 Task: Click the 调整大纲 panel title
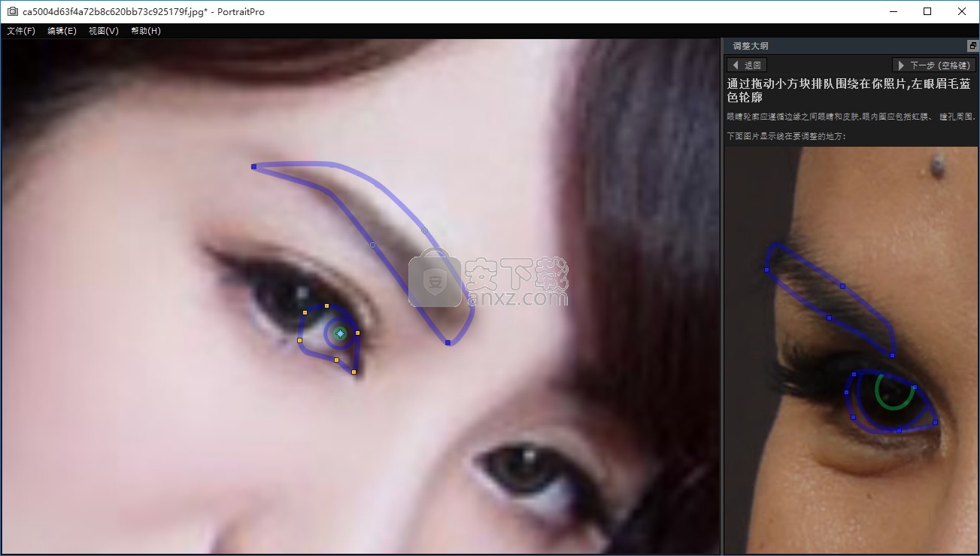click(x=751, y=46)
